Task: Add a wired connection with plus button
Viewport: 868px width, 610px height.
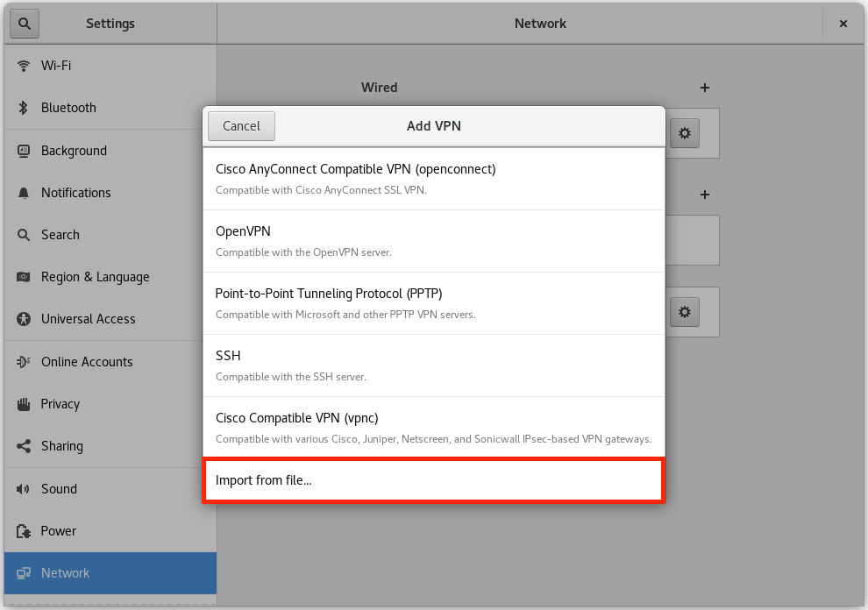Action: (705, 88)
